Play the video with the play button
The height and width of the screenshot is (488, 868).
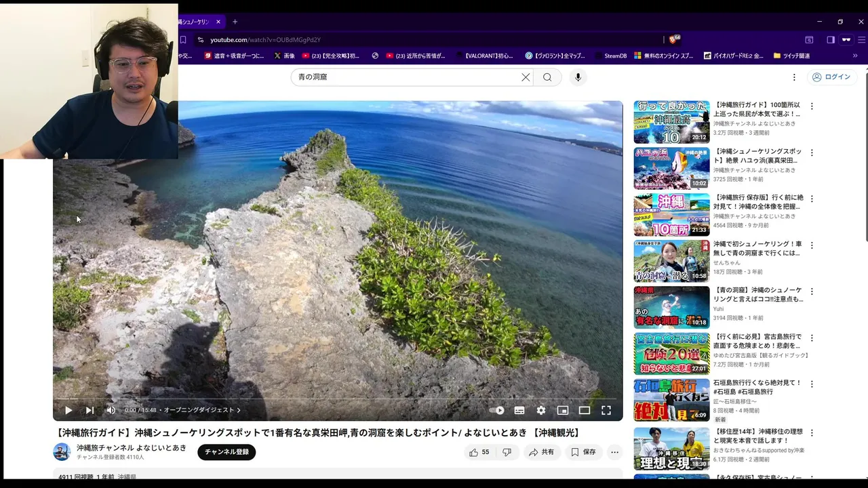point(68,410)
